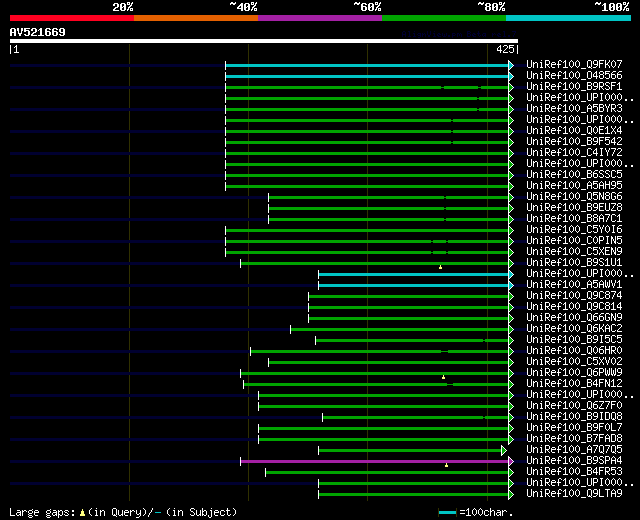
Task: Open hit UniRef100_O48566
Action: 574,75
